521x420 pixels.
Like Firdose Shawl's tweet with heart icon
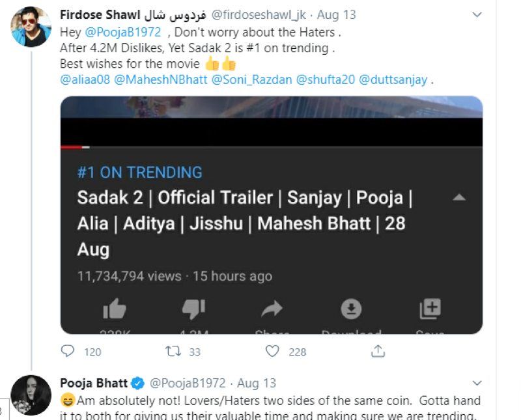pyautogui.click(x=273, y=351)
